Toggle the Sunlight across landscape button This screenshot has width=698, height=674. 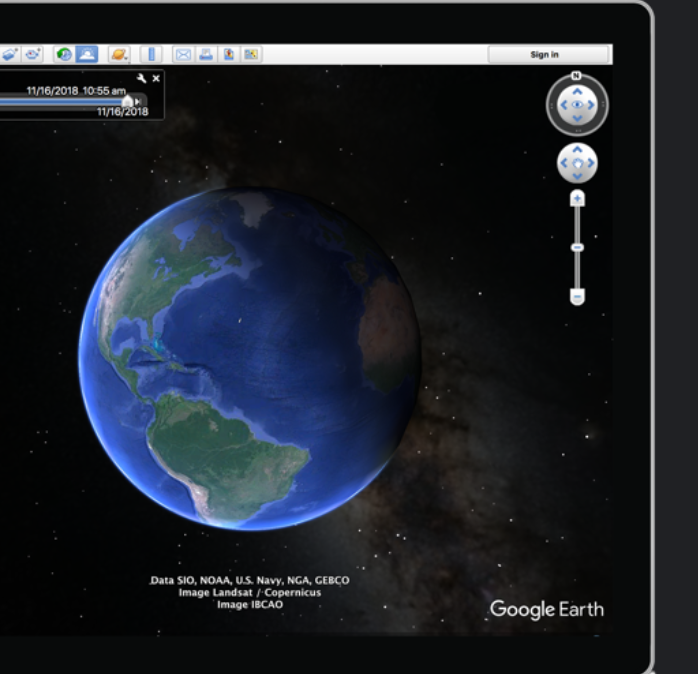point(87,54)
